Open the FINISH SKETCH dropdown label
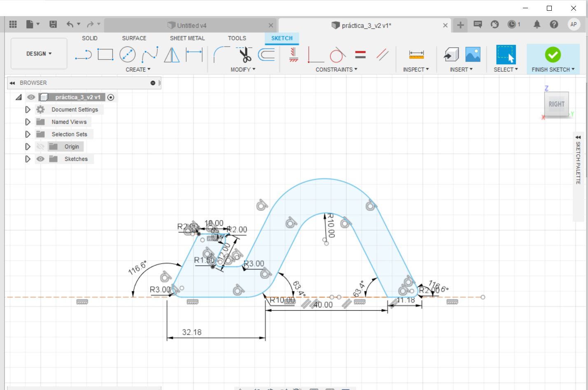The height and width of the screenshot is (390, 588). click(553, 70)
